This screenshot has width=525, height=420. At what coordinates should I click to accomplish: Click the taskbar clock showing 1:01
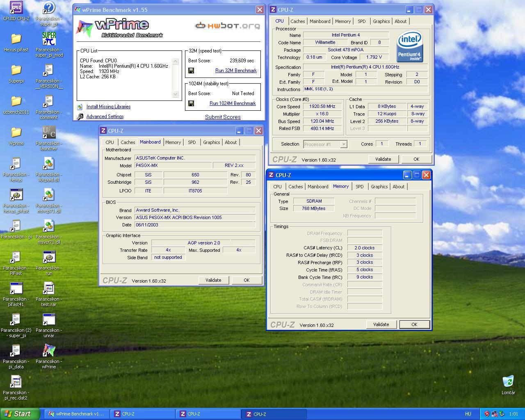coord(514,414)
